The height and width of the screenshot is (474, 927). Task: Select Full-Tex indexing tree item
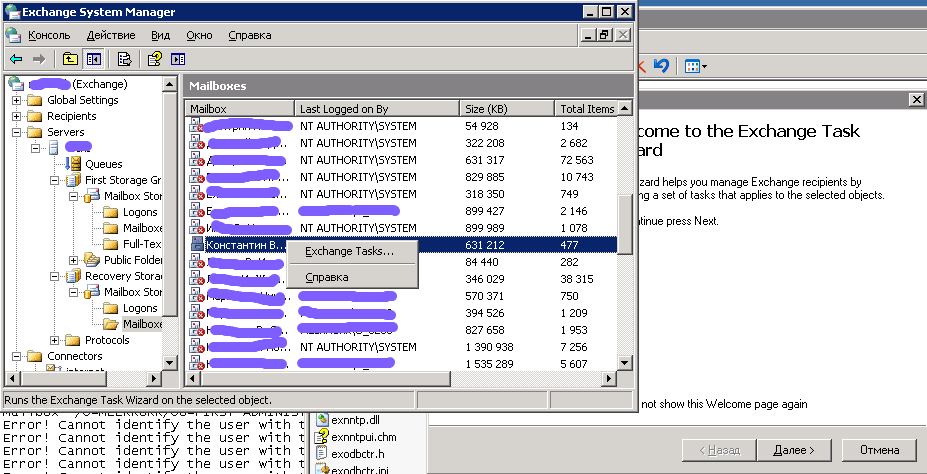pyautogui.click(x=142, y=244)
